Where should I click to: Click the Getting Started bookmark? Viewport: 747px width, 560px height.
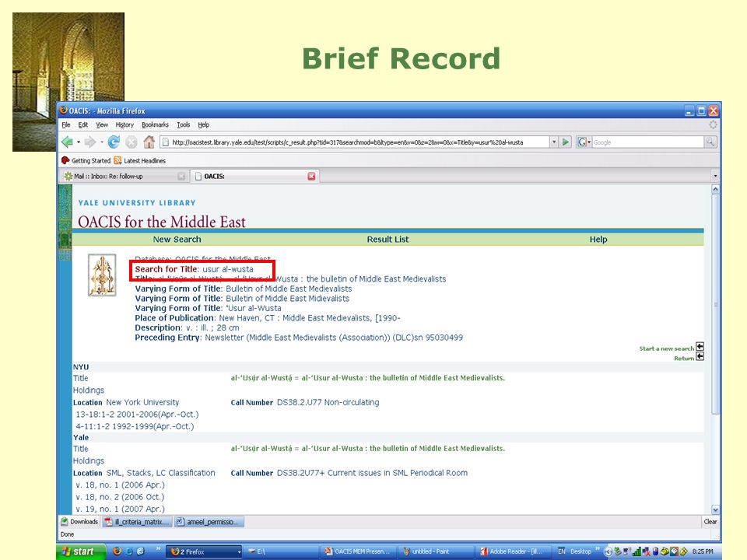pyautogui.click(x=86, y=161)
